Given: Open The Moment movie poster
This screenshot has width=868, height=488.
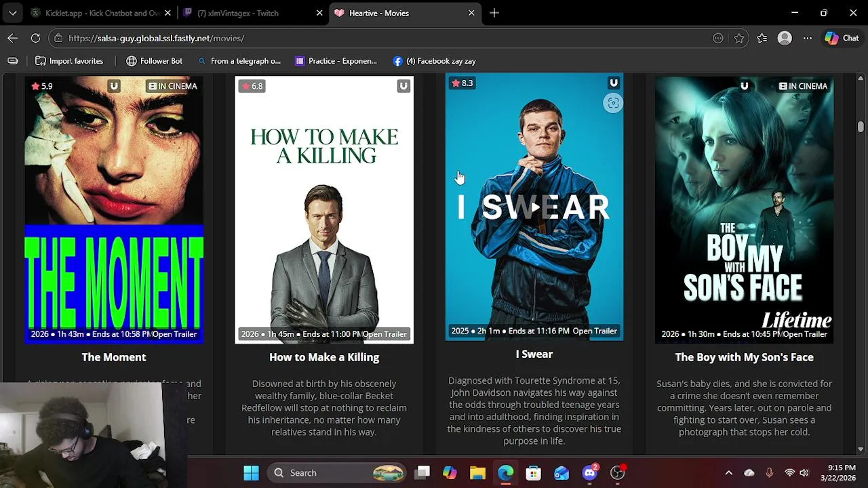Looking at the screenshot, I should 114,209.
